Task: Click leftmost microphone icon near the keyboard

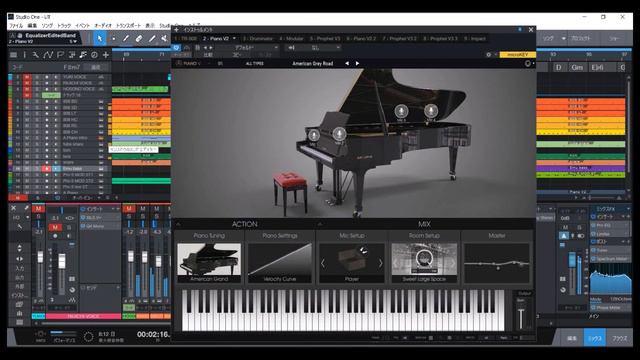Action: tap(313, 135)
